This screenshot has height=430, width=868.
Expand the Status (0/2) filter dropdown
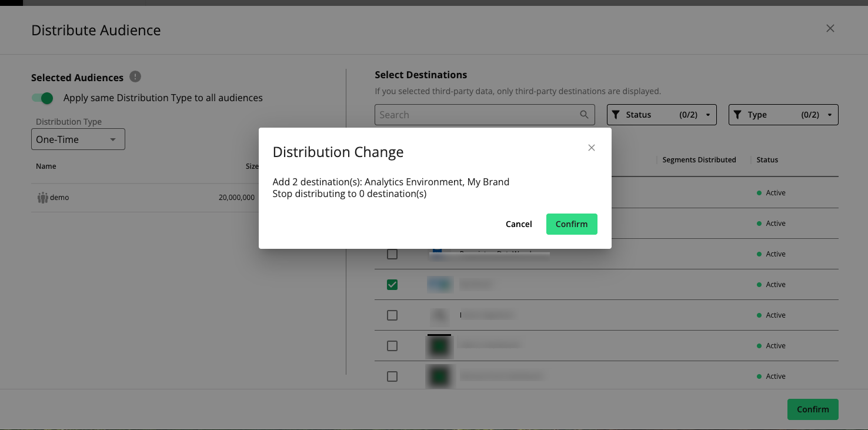[708, 114]
